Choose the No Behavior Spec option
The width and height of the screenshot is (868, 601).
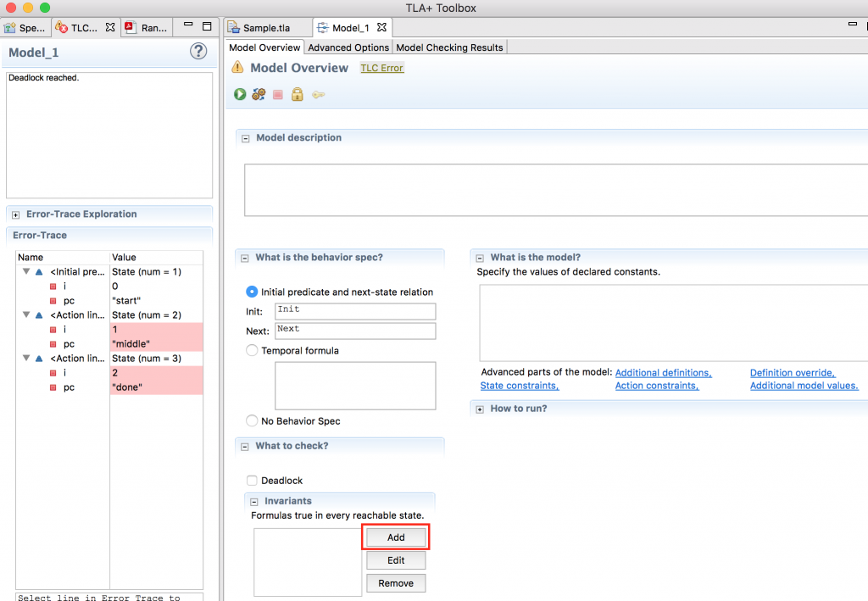(252, 420)
